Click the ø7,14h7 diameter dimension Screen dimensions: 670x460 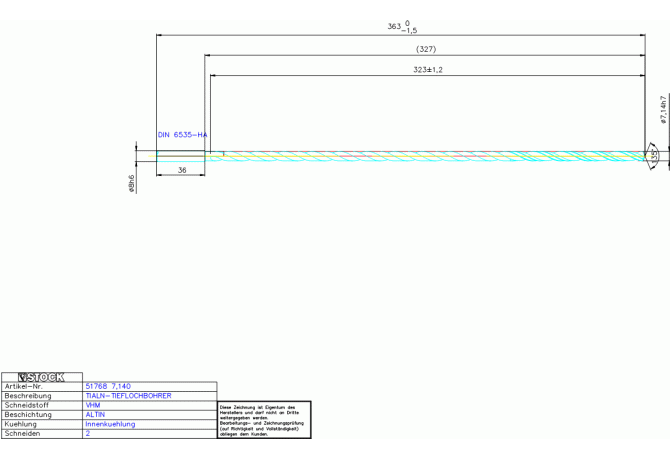(662, 110)
